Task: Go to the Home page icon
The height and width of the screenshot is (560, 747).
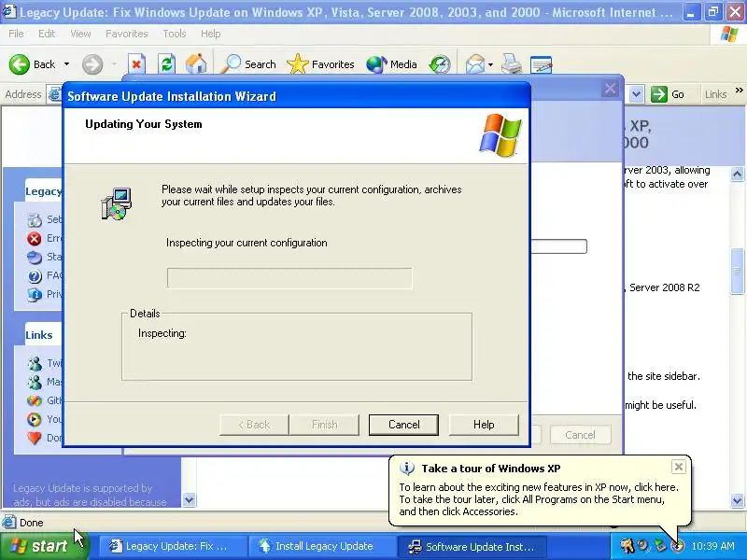Action: (196, 64)
